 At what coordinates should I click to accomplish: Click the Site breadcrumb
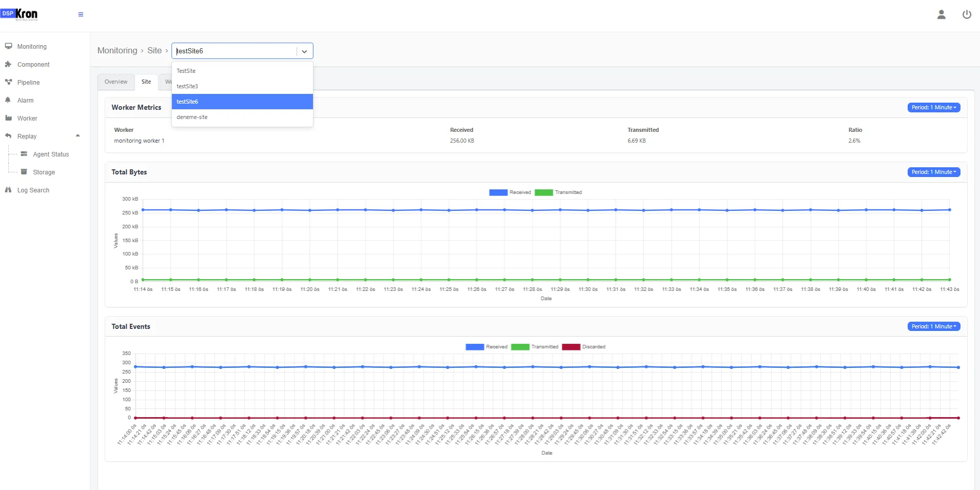(154, 51)
